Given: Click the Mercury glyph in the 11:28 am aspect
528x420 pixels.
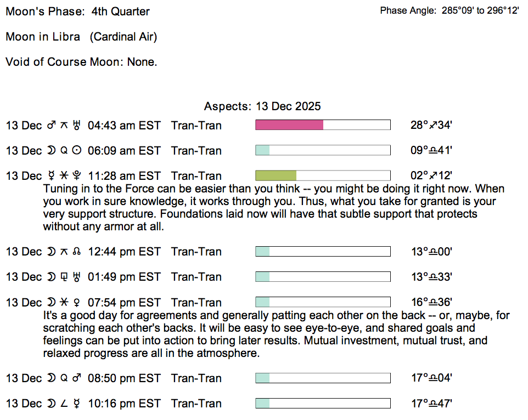Looking at the screenshot, I should 51,176.
